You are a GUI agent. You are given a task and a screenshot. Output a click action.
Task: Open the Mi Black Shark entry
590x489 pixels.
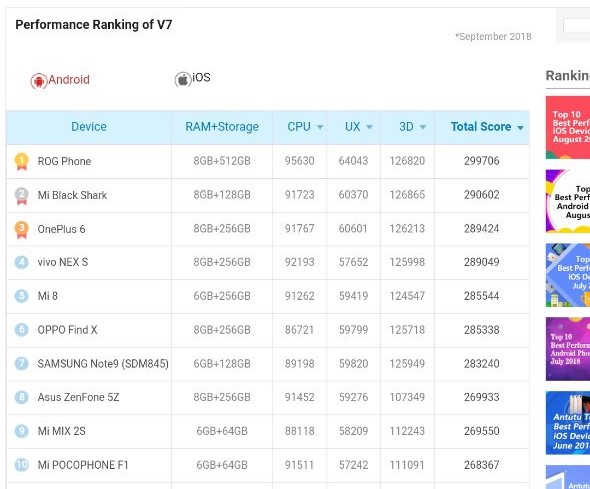coord(72,195)
